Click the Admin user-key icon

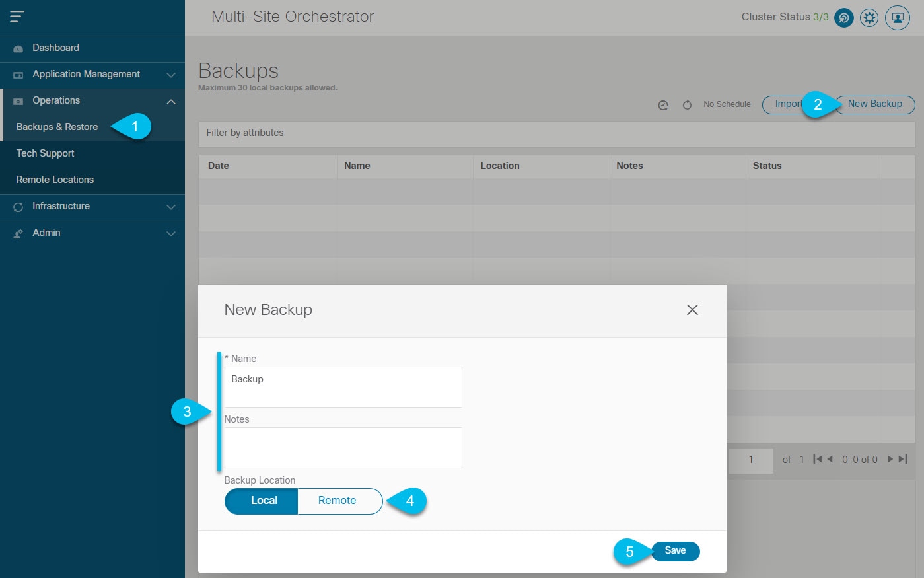point(18,233)
